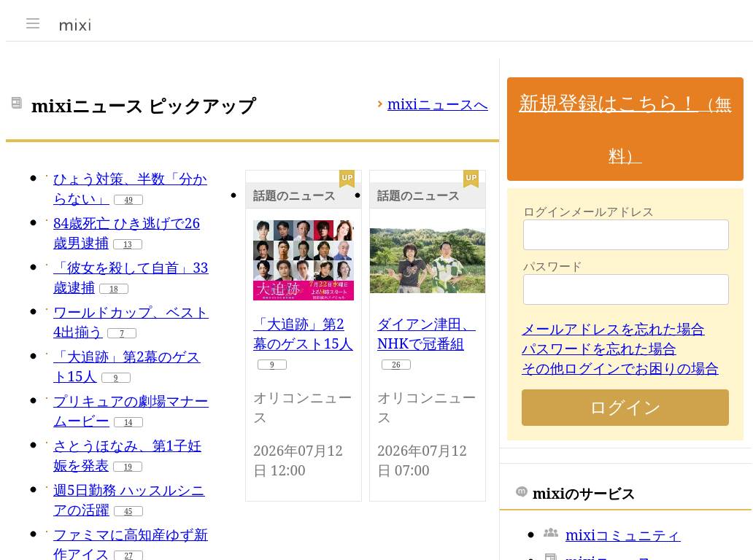Open その他ログインでお困りの場合 link
Viewport: 753px width, 560px height.
click(x=620, y=368)
